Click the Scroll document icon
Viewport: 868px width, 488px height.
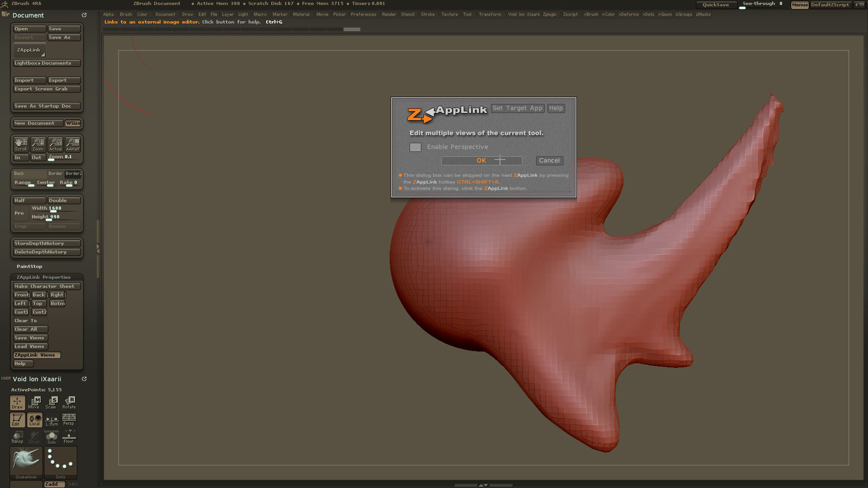click(x=21, y=145)
